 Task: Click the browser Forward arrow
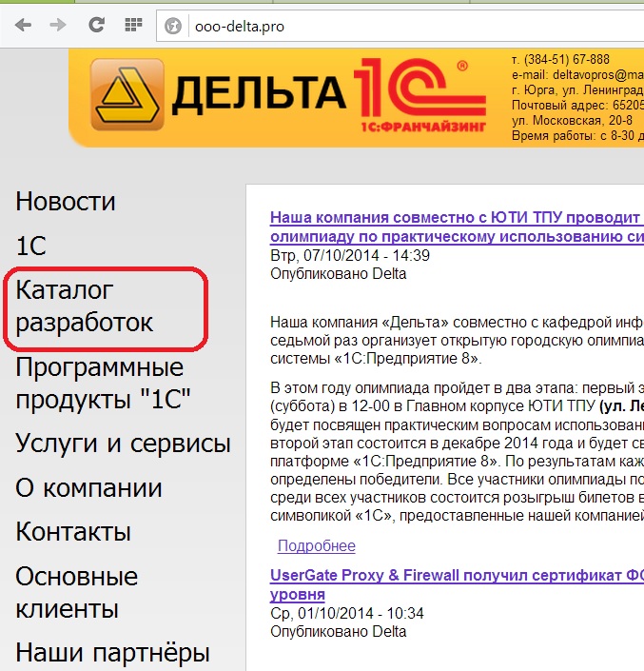point(58,26)
